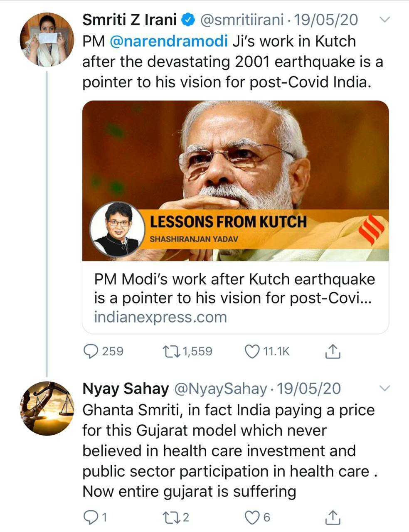The height and width of the screenshot is (532, 409).
Task: Like Smriti Z Irani's tweet
Action: pos(252,351)
